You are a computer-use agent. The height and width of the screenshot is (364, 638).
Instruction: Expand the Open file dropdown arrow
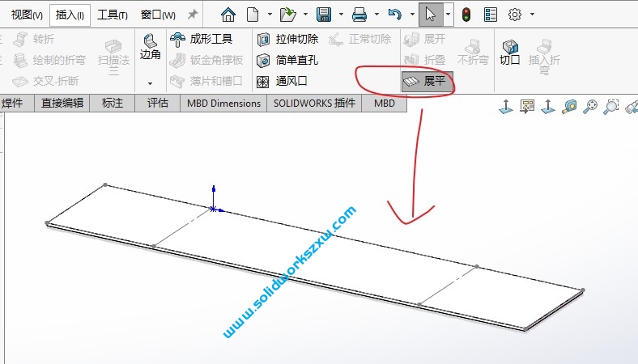[305, 15]
